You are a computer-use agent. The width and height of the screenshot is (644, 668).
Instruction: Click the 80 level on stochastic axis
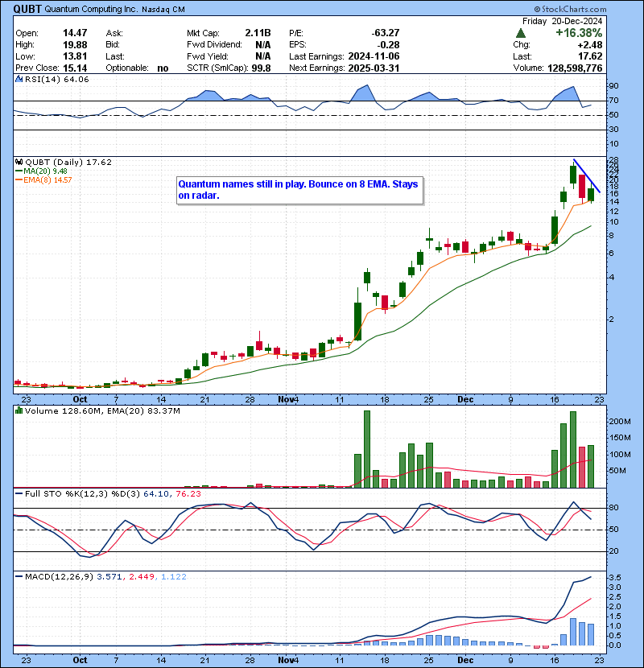tap(613, 508)
